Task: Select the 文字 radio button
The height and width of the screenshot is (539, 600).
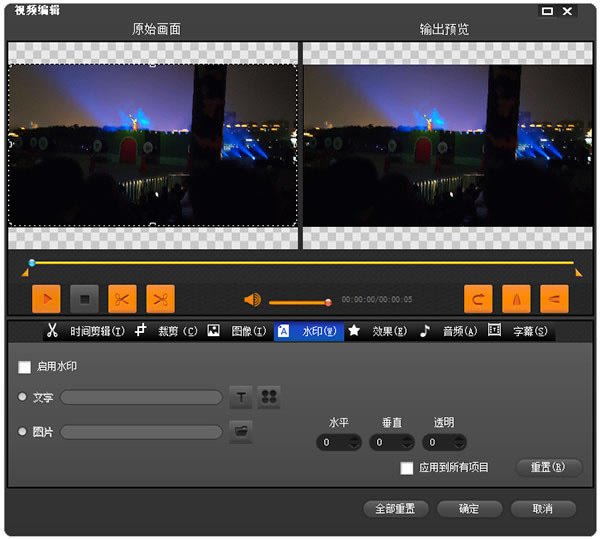Action: (x=22, y=397)
